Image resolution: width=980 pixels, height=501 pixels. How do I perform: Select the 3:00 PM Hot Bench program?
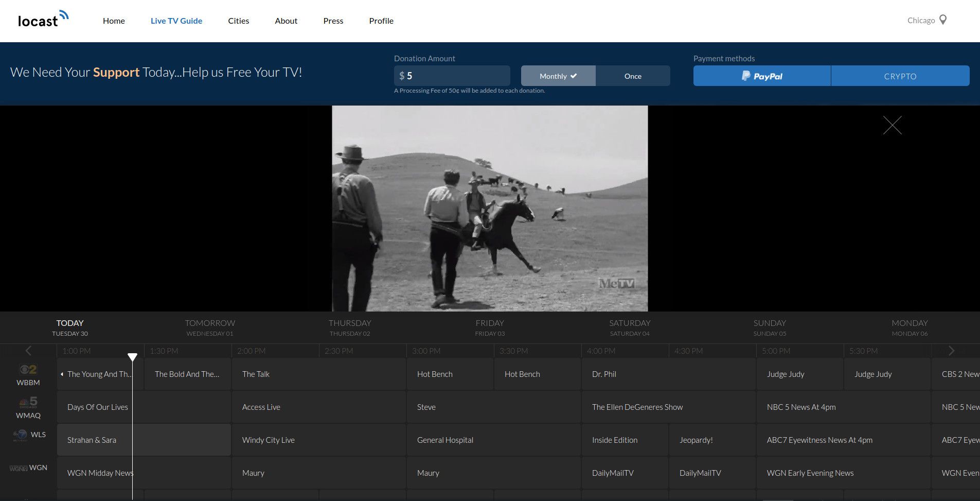[x=450, y=374]
